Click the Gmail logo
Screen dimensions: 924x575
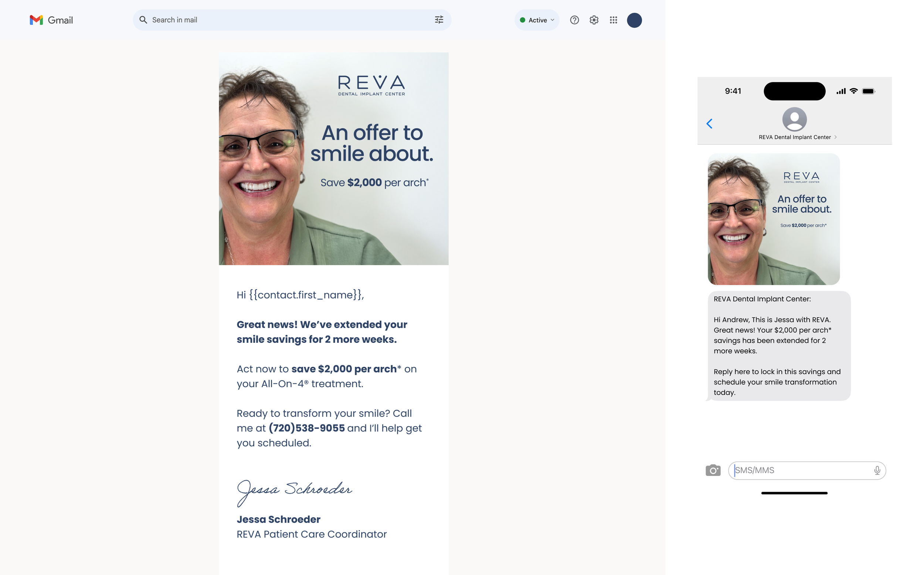(x=51, y=20)
